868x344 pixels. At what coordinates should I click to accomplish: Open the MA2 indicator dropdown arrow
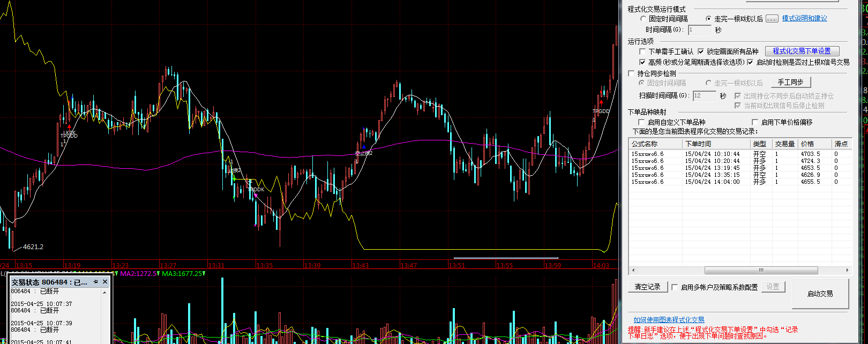click(x=159, y=273)
